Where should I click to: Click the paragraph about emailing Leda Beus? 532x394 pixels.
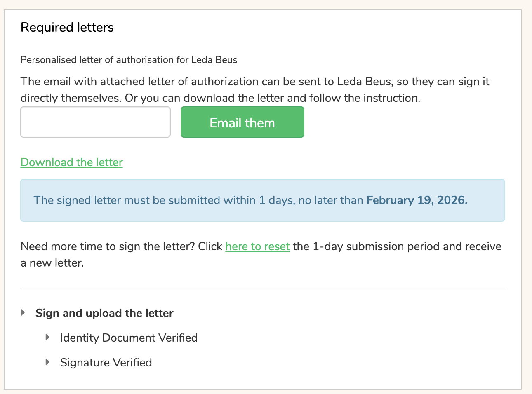[x=254, y=90]
